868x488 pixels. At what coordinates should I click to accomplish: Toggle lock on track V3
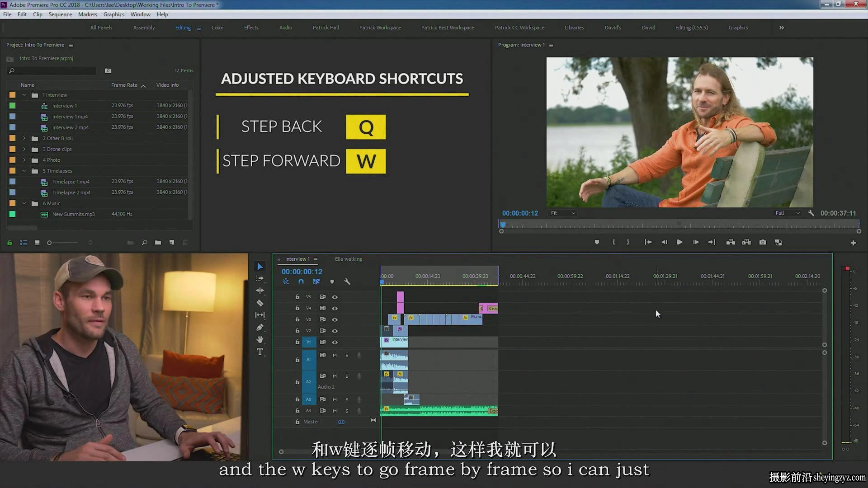pyautogui.click(x=297, y=319)
